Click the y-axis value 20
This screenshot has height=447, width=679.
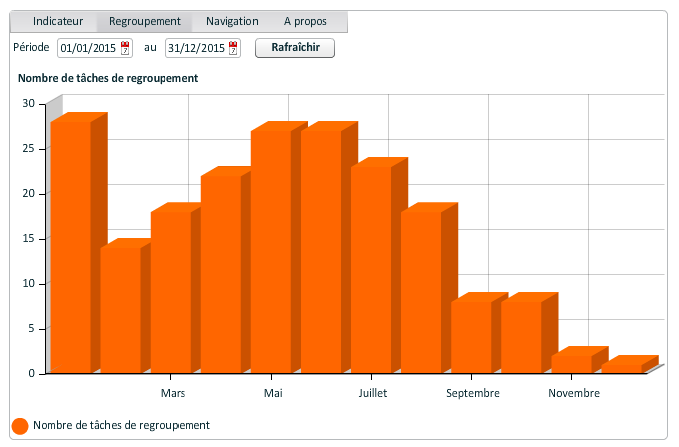pyautogui.click(x=29, y=194)
